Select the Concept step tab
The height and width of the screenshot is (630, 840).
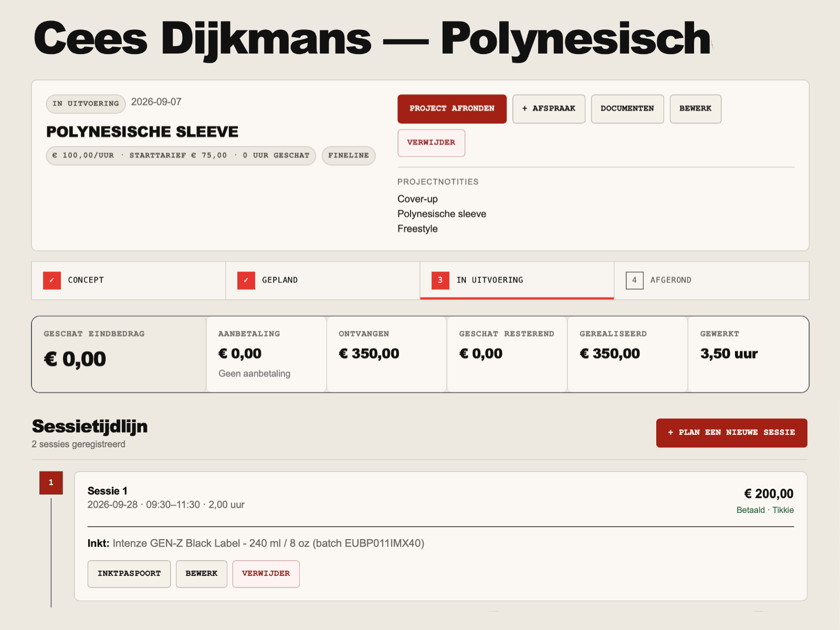(x=129, y=280)
